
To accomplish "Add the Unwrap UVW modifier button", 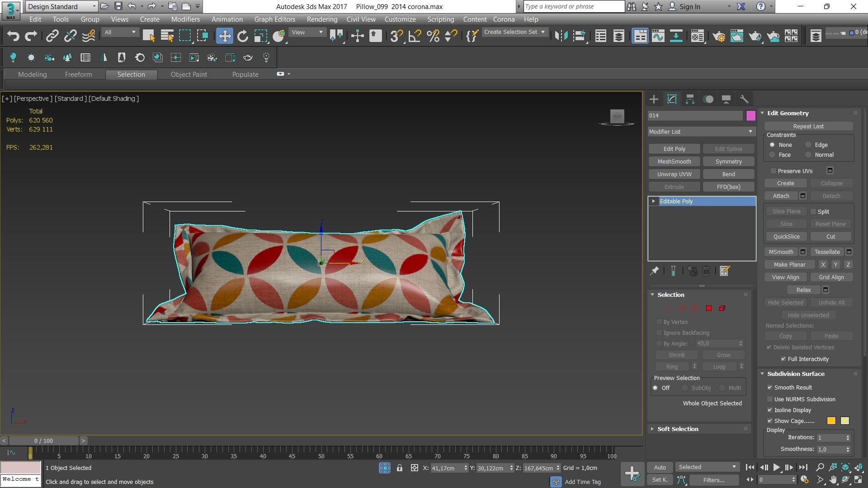I will pos(674,174).
